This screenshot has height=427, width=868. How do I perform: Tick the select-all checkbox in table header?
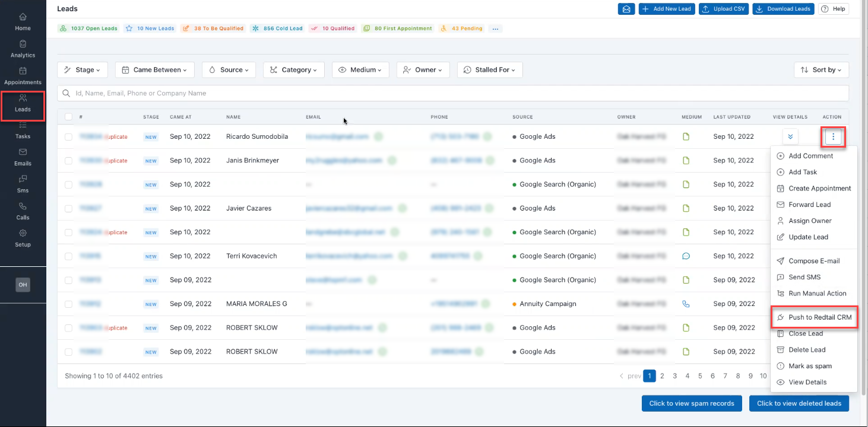[68, 117]
